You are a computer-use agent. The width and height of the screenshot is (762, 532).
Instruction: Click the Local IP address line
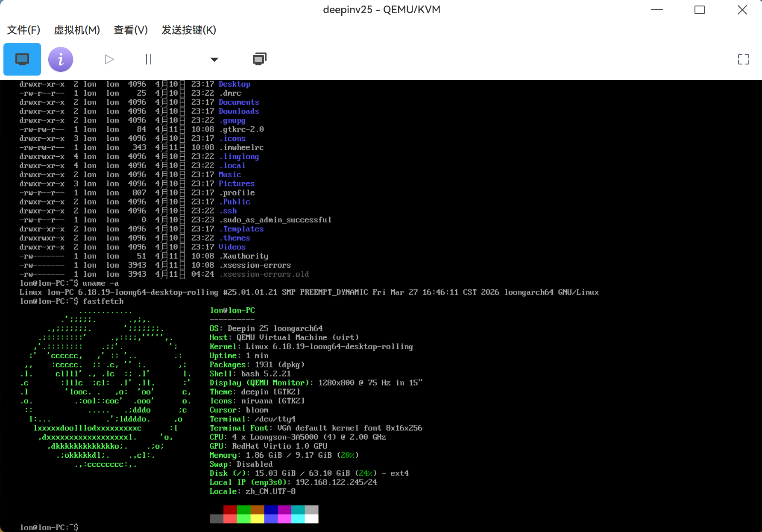[x=293, y=482]
